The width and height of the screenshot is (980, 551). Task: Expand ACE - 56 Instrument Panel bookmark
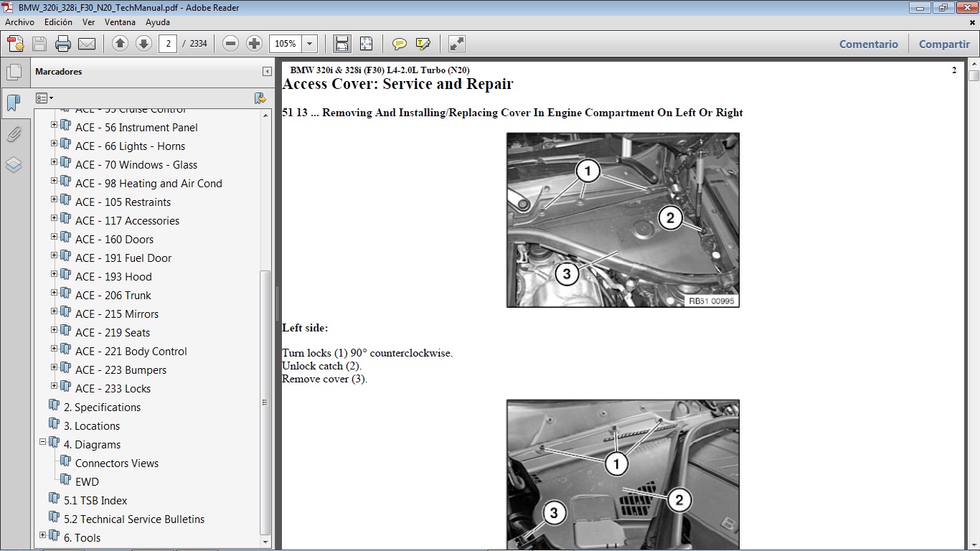pyautogui.click(x=54, y=125)
